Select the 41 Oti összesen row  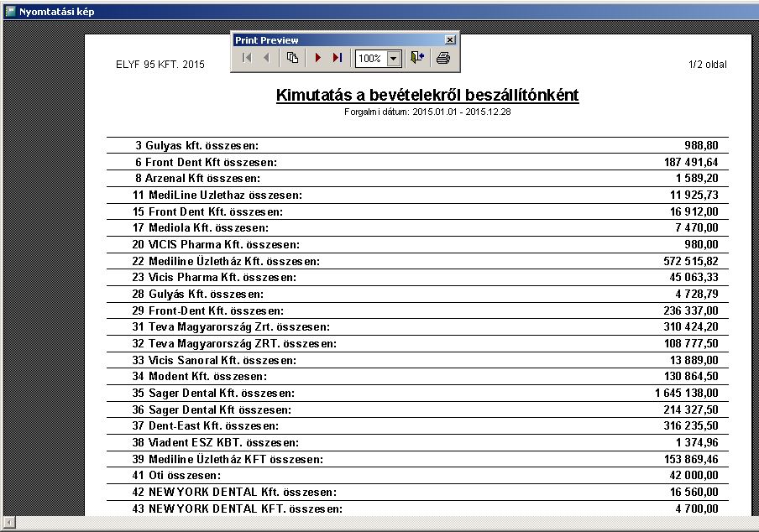417,476
